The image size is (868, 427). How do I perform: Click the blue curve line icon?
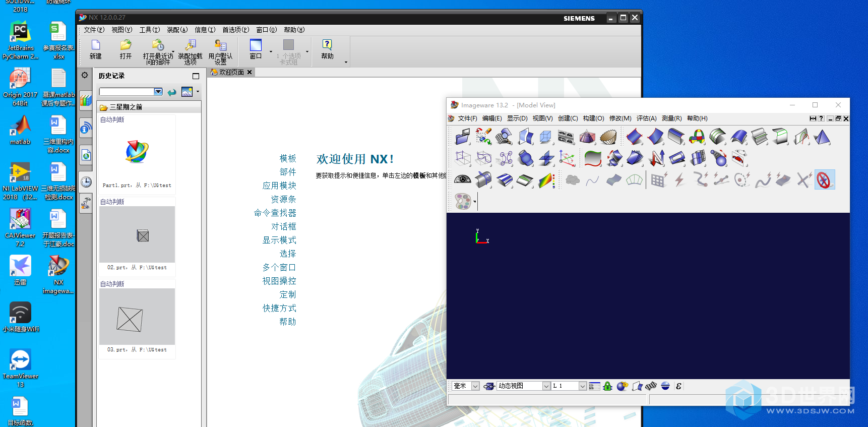(x=593, y=180)
